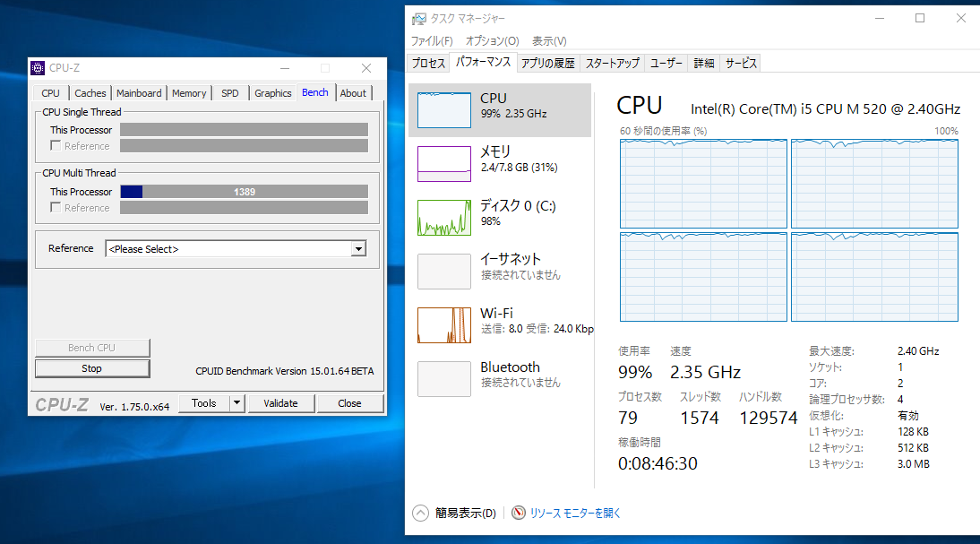Click the Tools button in CPU-Z
Viewport: 980px width, 544px height.
(x=203, y=403)
